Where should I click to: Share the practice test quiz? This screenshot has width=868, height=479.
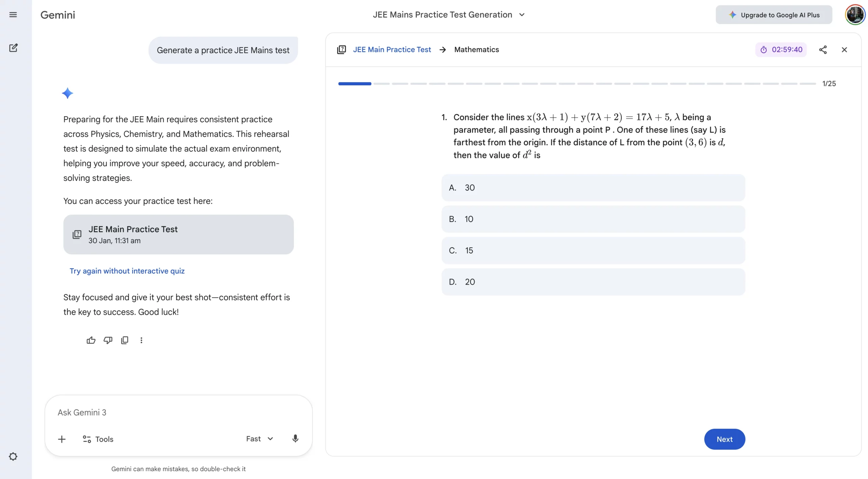pyautogui.click(x=823, y=49)
